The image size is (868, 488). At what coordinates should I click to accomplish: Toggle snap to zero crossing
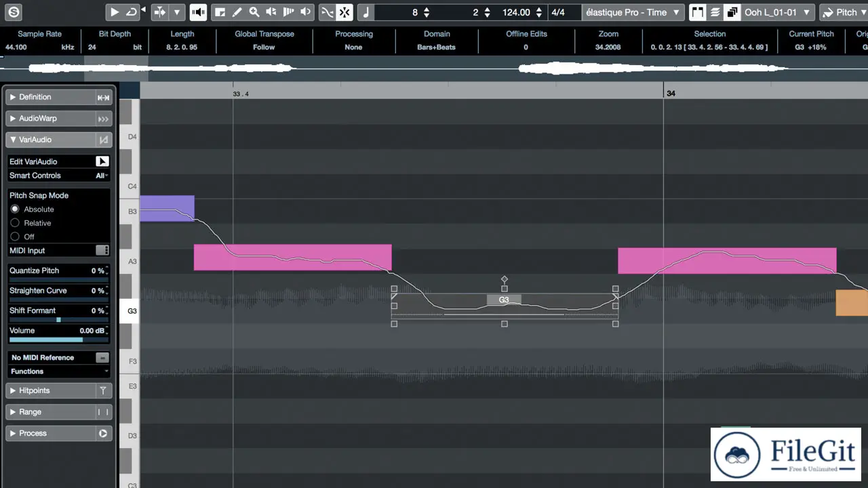pyautogui.click(x=327, y=12)
